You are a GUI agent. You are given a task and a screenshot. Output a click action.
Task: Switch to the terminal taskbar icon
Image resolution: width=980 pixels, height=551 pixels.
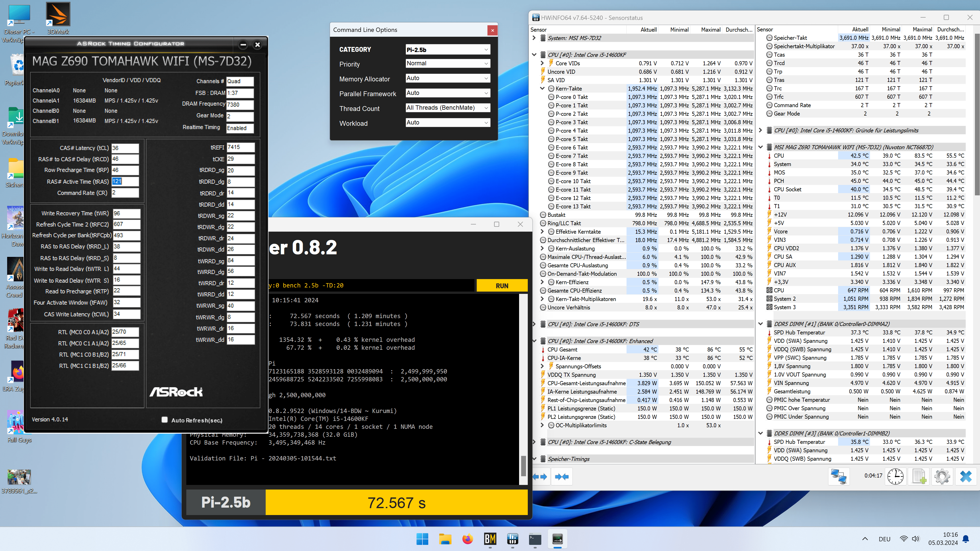(535, 539)
